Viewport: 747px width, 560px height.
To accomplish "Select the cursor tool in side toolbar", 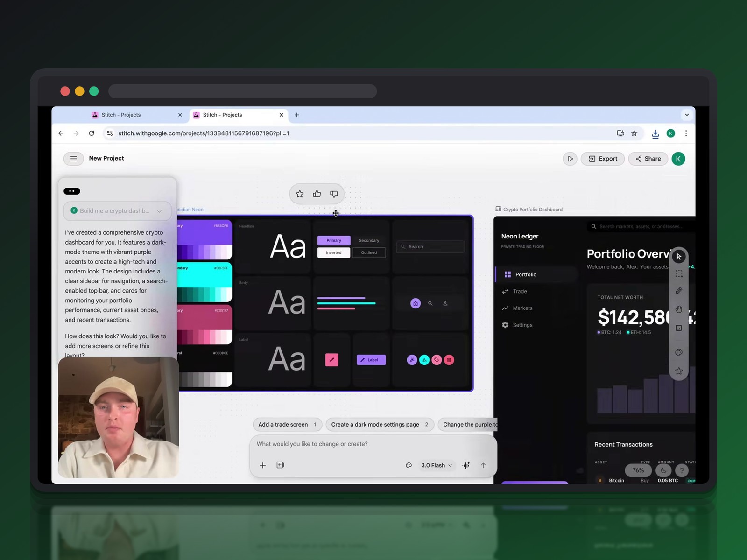I will click(679, 256).
